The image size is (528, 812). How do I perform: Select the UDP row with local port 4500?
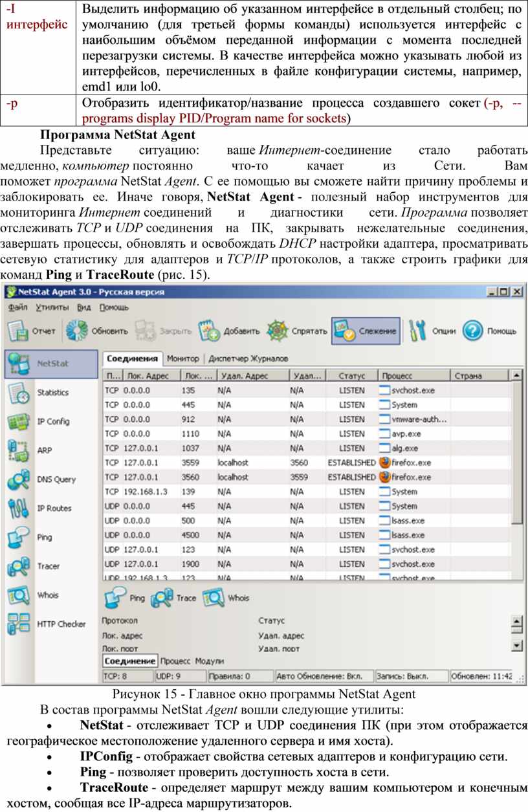[306, 535]
